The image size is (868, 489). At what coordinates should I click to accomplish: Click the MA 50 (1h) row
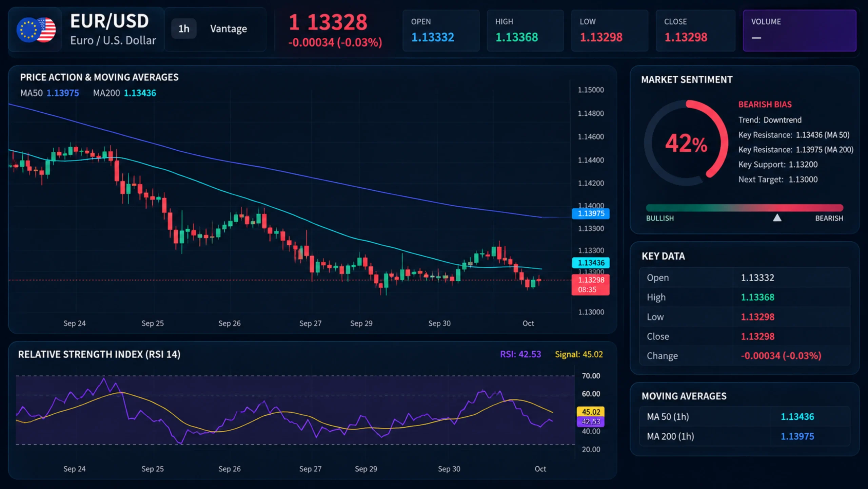(x=745, y=417)
